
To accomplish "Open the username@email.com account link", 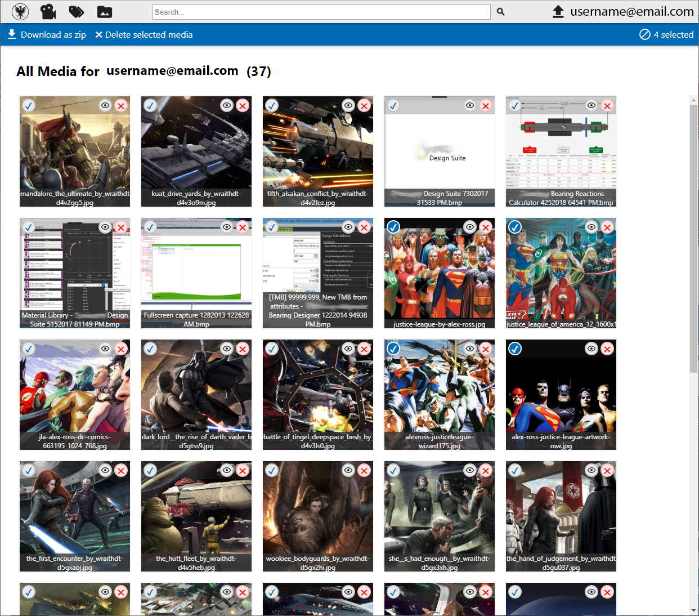I will click(632, 12).
